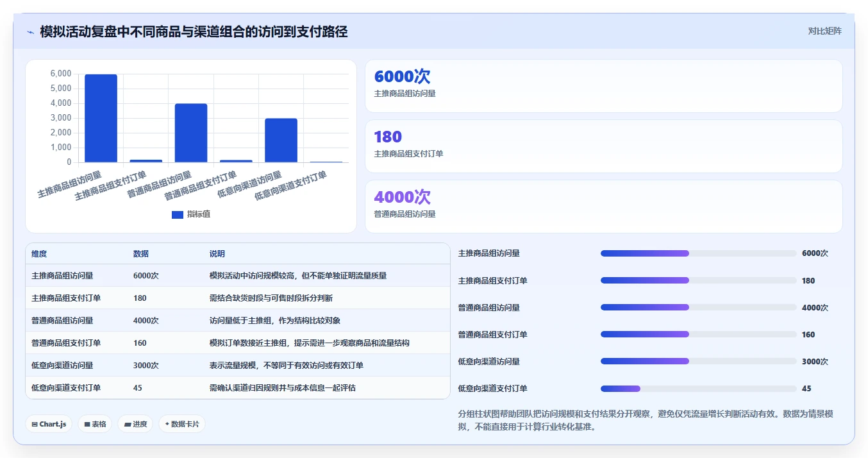Image resolution: width=868 pixels, height=458 pixels.
Task: Click the progress bar for 普通商品组访问量
Action: pos(698,307)
